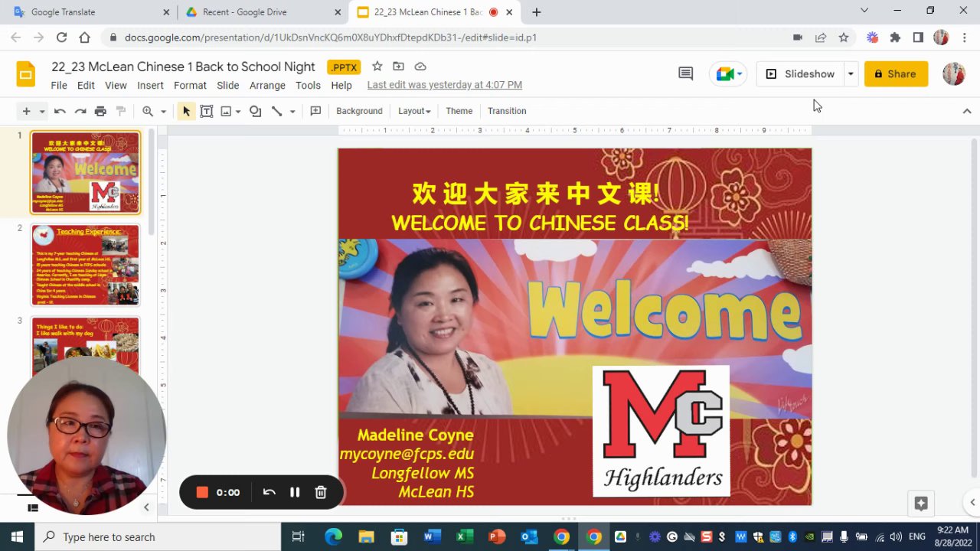Open the Edit menu

coord(86,86)
